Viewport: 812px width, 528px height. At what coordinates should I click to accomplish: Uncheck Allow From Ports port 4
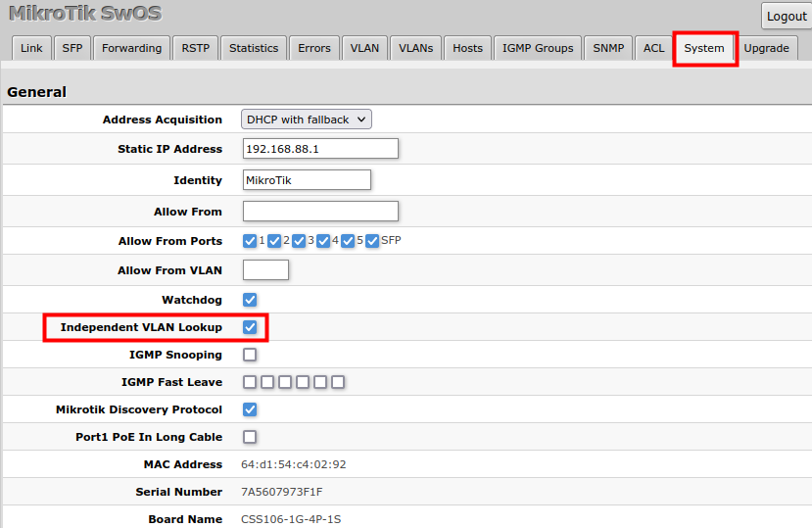(x=323, y=241)
